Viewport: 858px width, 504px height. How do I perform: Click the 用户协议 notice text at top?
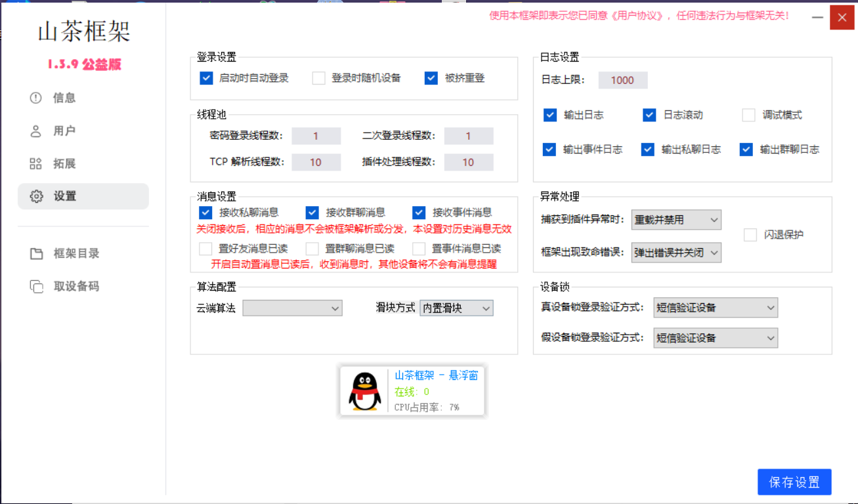tap(640, 16)
